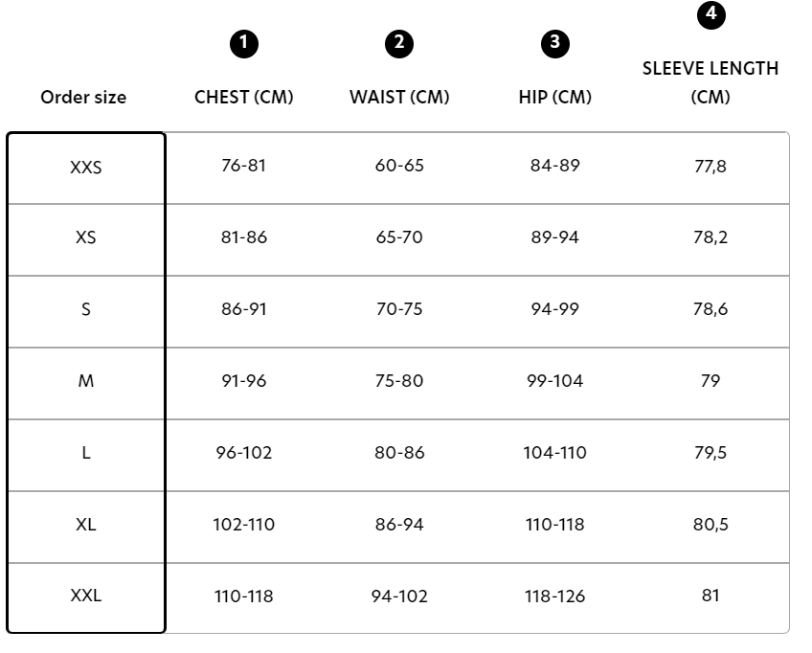Pick size L in the size column
Screen dimensions: 812x653
86,455
